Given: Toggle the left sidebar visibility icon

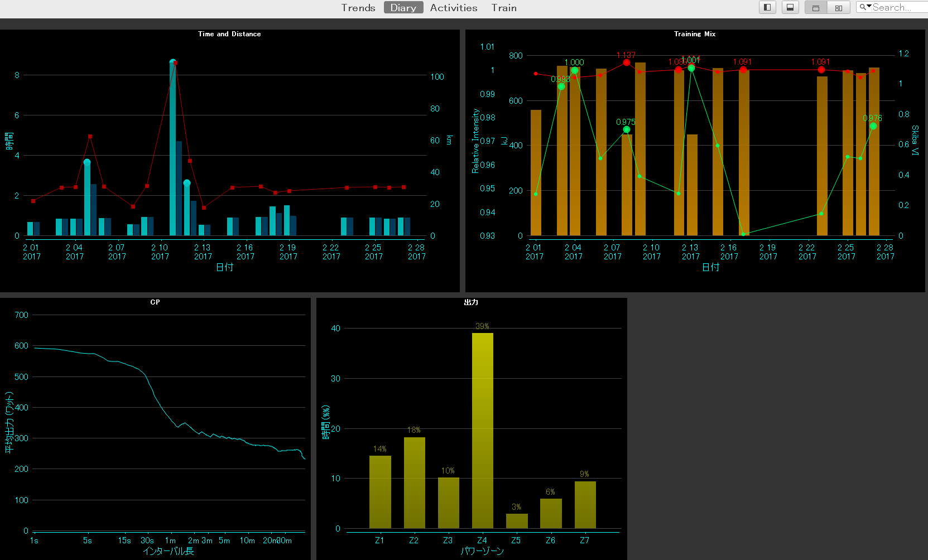Looking at the screenshot, I should coord(767,7).
